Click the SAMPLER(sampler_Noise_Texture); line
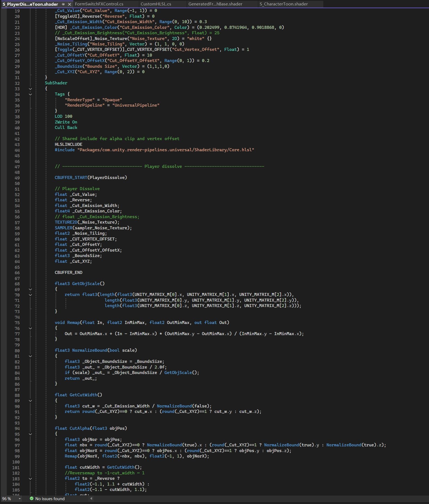429x504 pixels. 93,228
